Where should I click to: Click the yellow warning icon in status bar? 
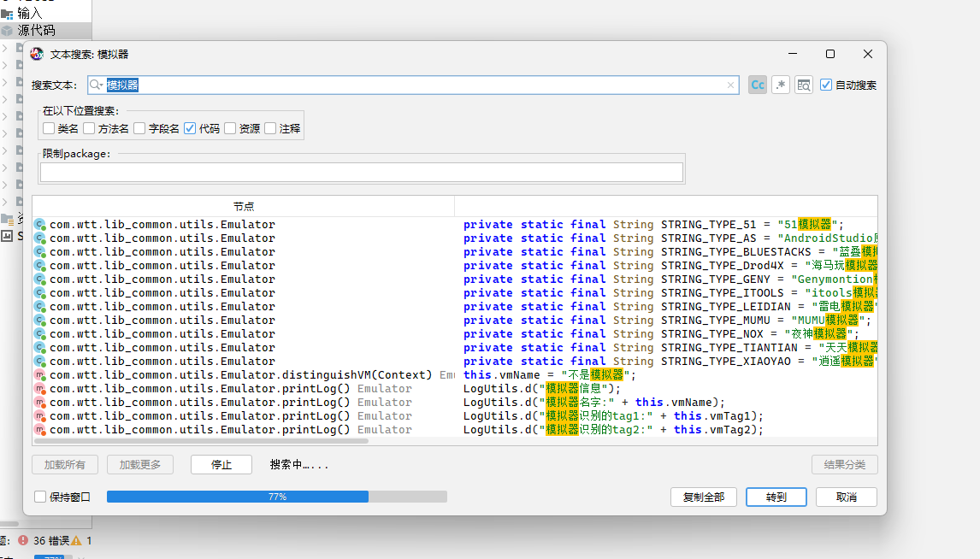coord(76,540)
